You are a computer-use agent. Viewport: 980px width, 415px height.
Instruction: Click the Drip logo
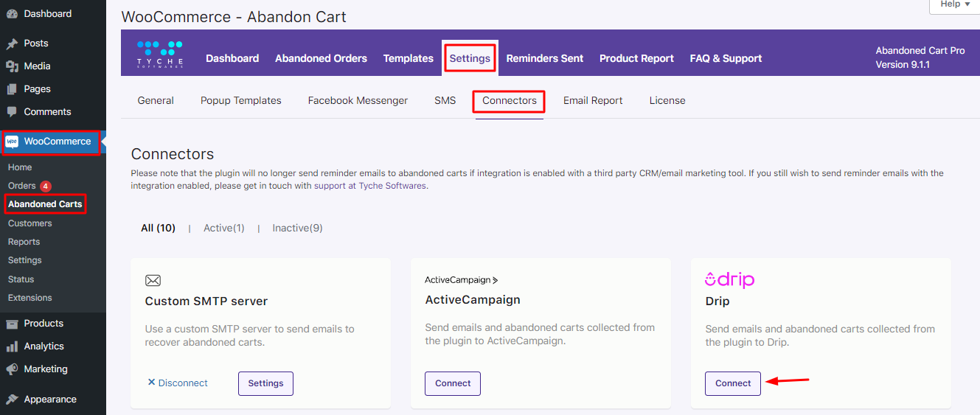click(729, 279)
